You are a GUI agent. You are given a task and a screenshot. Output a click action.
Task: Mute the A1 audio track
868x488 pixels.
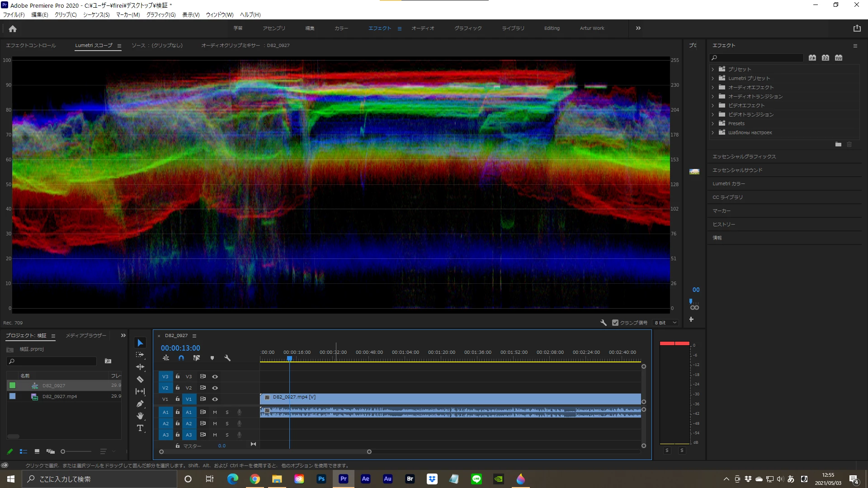tap(215, 412)
